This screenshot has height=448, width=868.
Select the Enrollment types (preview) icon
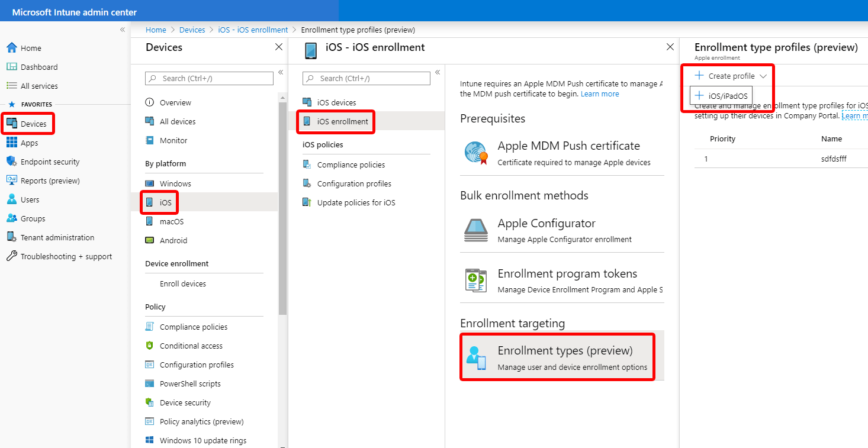click(476, 357)
